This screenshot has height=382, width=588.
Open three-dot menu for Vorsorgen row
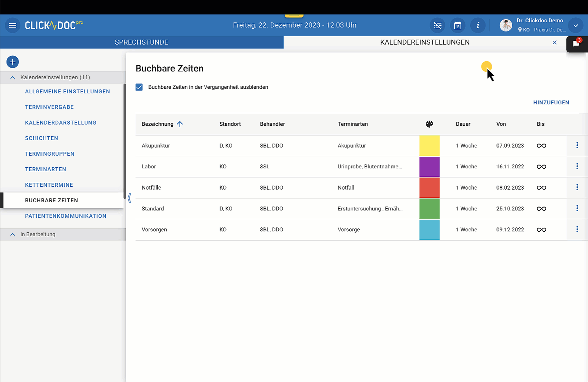[577, 230]
